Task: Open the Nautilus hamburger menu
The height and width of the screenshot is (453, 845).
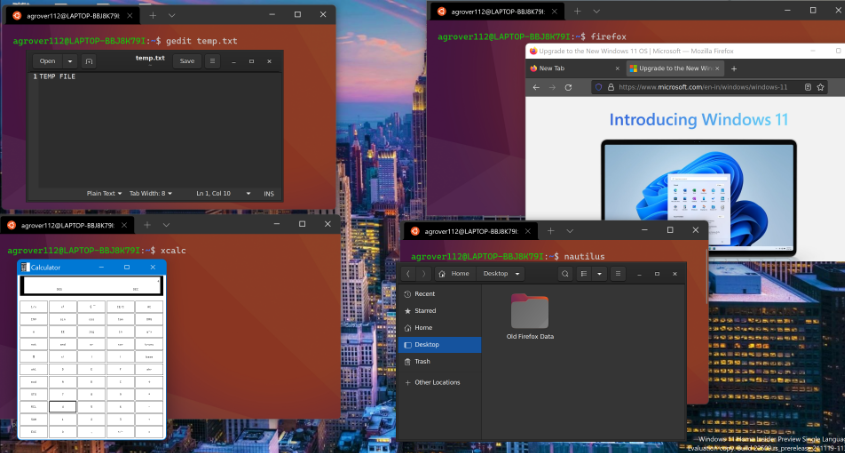Action: (618, 274)
